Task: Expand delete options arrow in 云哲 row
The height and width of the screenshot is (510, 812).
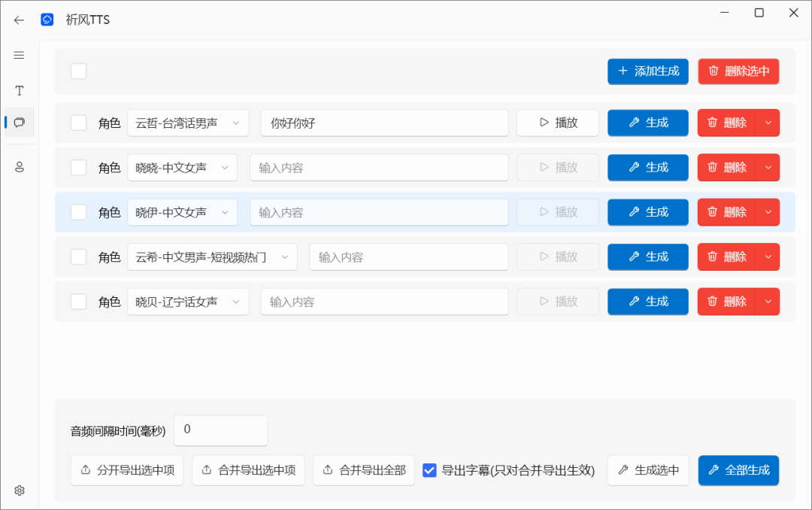Action: [x=768, y=123]
